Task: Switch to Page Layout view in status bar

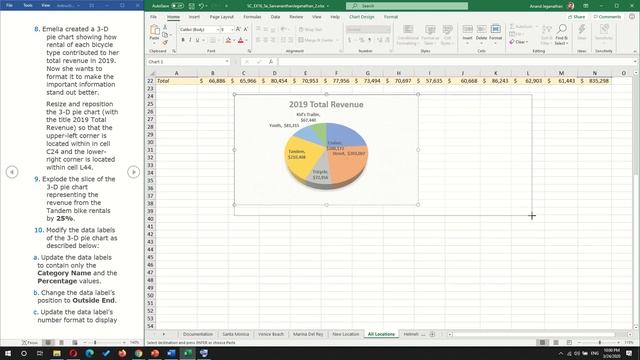Action: [x=556, y=342]
